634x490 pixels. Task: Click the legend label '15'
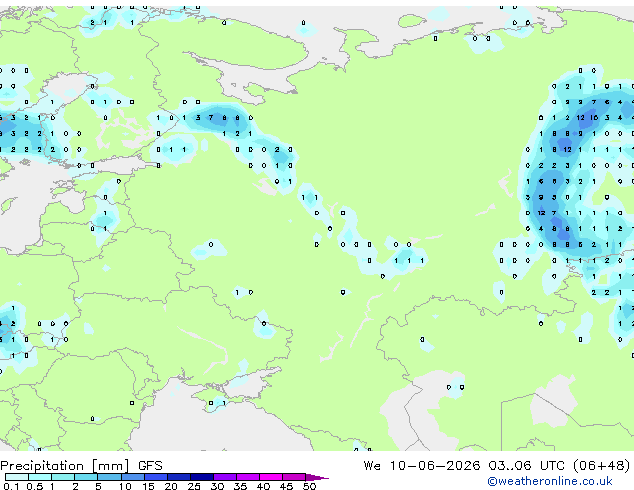tap(148, 486)
